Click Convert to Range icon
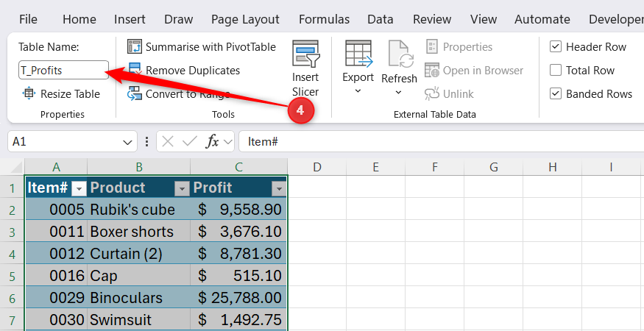The height and width of the screenshot is (331, 644). point(134,94)
